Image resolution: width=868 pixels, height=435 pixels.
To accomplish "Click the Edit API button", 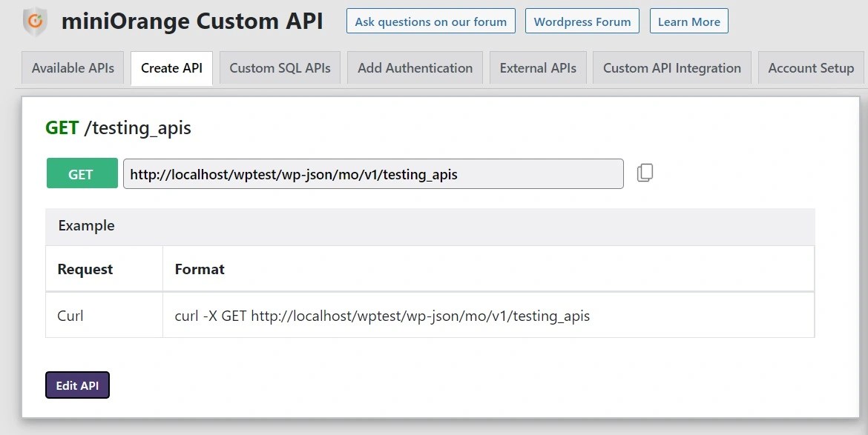I will click(77, 385).
